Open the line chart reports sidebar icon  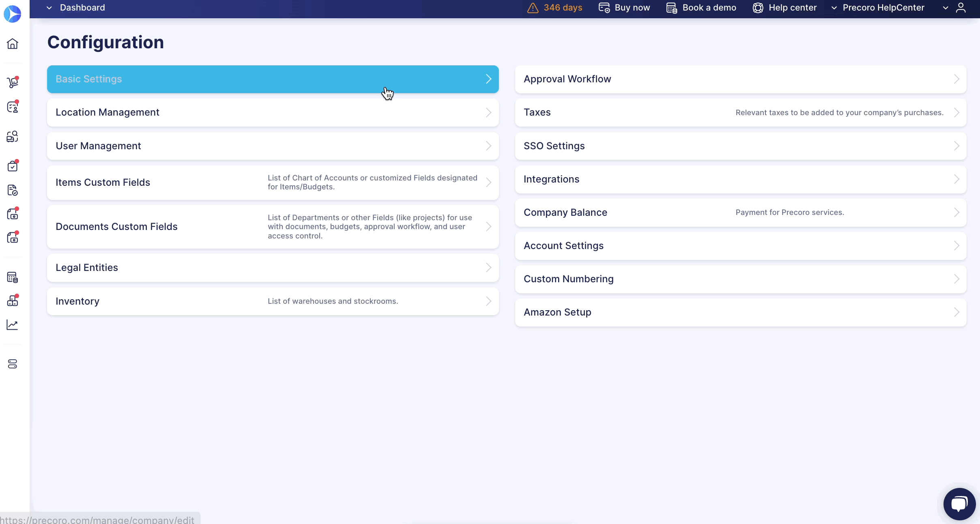pos(13,325)
